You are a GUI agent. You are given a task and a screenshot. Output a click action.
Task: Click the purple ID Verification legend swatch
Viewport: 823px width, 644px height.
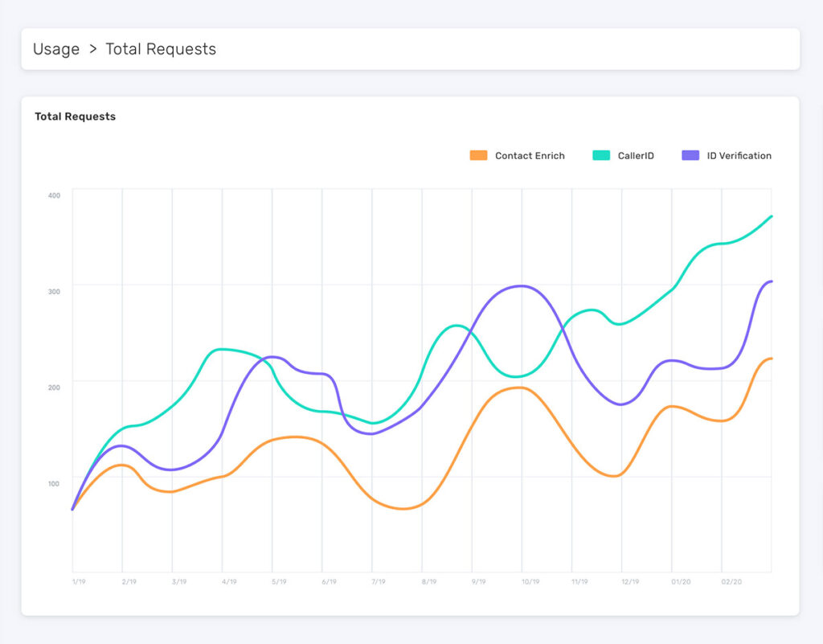(690, 155)
